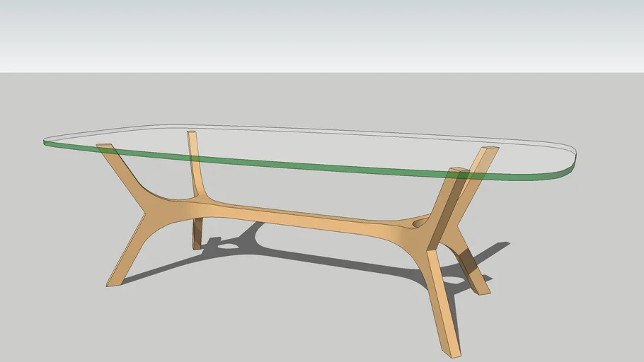The height and width of the screenshot is (362, 644).
Task: Click the foot of the front-left leg
Action: [x=113, y=281]
